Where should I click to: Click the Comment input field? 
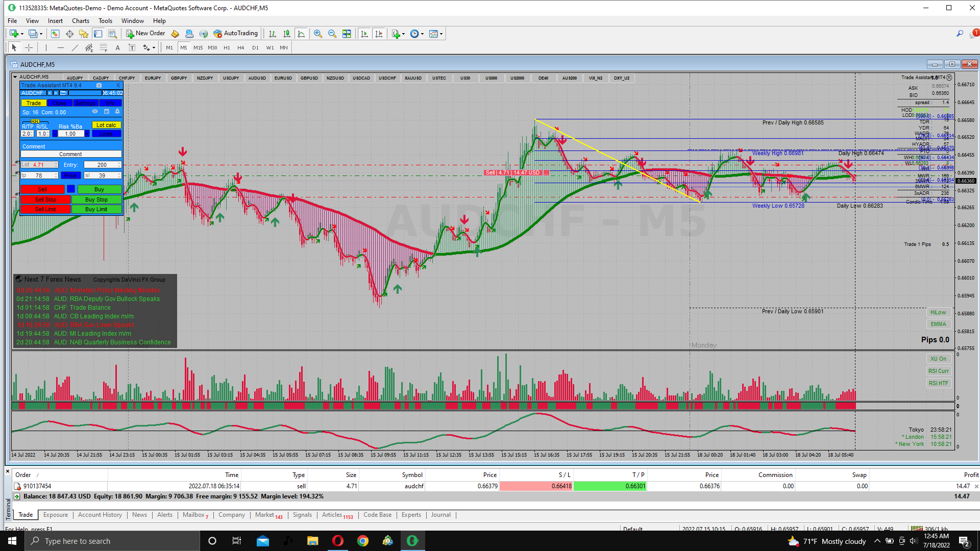coord(71,154)
